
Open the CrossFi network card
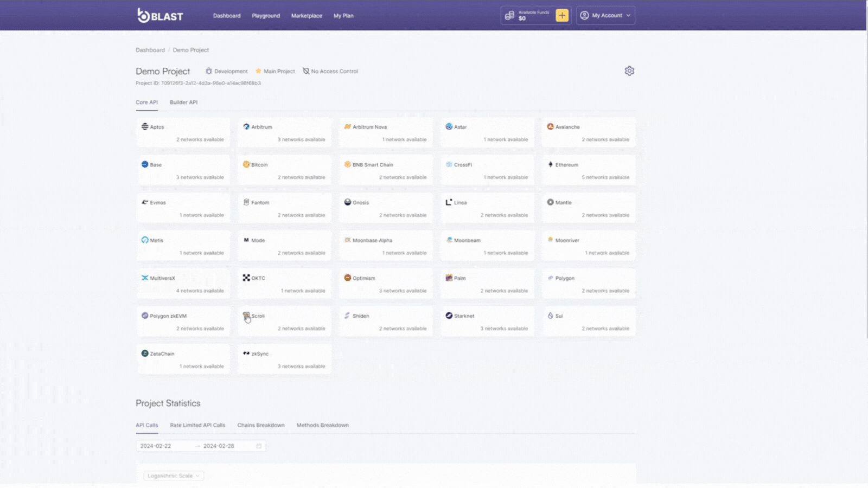click(x=487, y=170)
